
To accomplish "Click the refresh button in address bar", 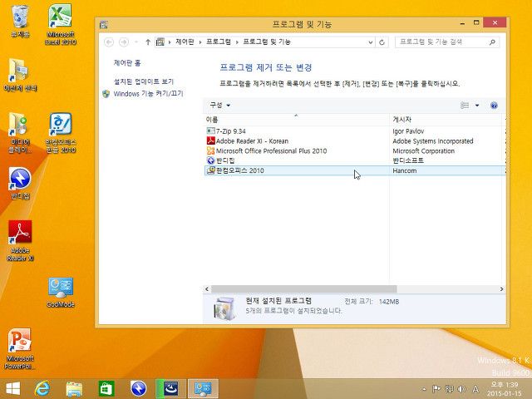I will click(x=382, y=42).
